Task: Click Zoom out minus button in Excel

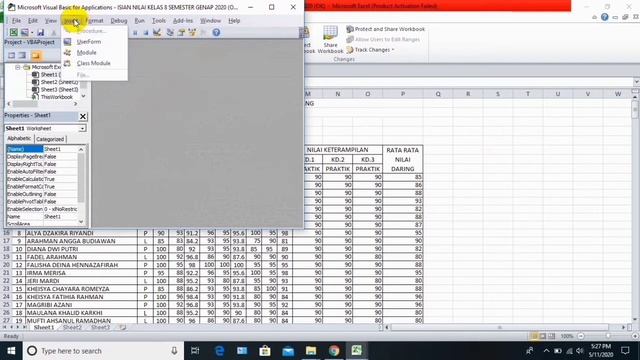Action: (581, 336)
